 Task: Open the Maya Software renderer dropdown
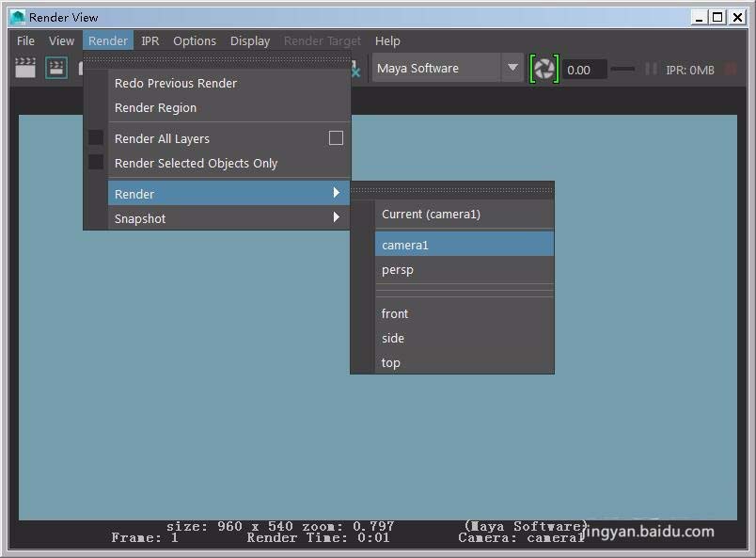[x=512, y=68]
